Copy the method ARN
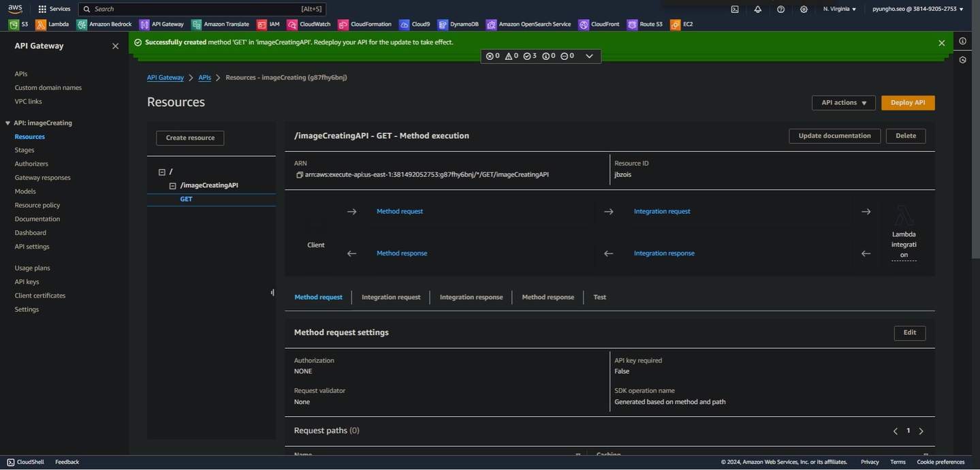The width and height of the screenshot is (980, 470). pyautogui.click(x=299, y=175)
